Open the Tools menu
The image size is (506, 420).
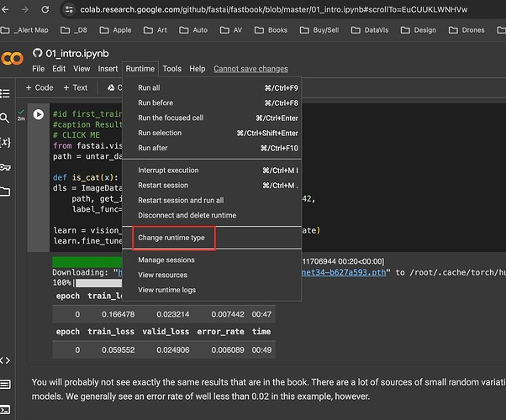point(171,69)
